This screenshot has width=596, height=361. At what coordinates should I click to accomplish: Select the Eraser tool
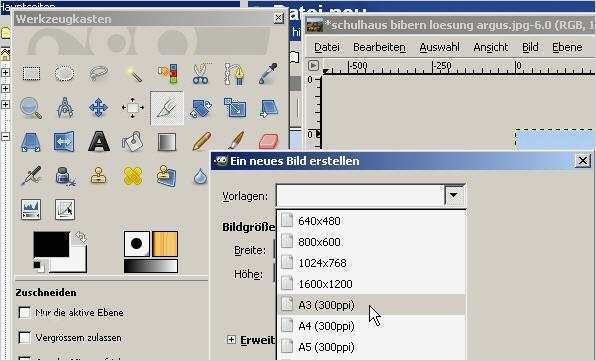click(269, 141)
